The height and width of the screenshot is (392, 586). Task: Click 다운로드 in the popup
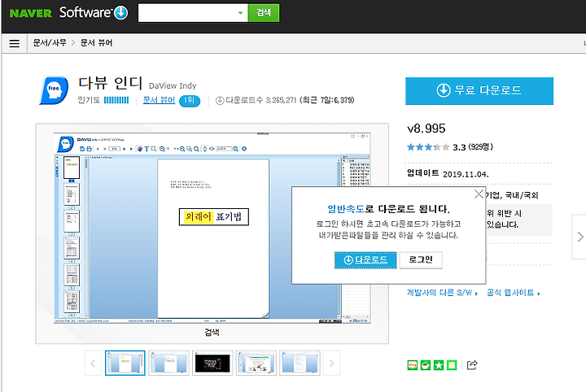(x=365, y=259)
